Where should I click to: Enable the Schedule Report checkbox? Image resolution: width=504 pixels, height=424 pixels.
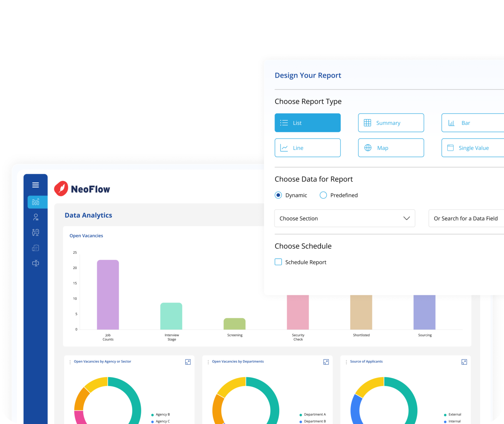(278, 262)
